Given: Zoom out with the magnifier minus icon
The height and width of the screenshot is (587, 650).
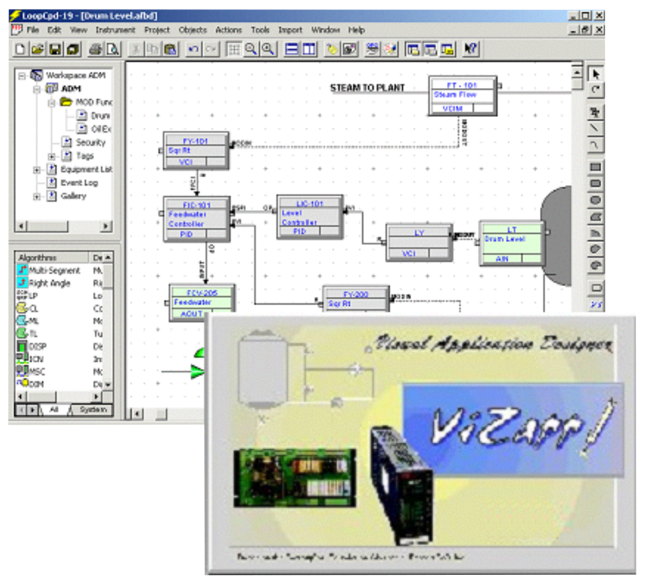Looking at the screenshot, I should coord(251,49).
